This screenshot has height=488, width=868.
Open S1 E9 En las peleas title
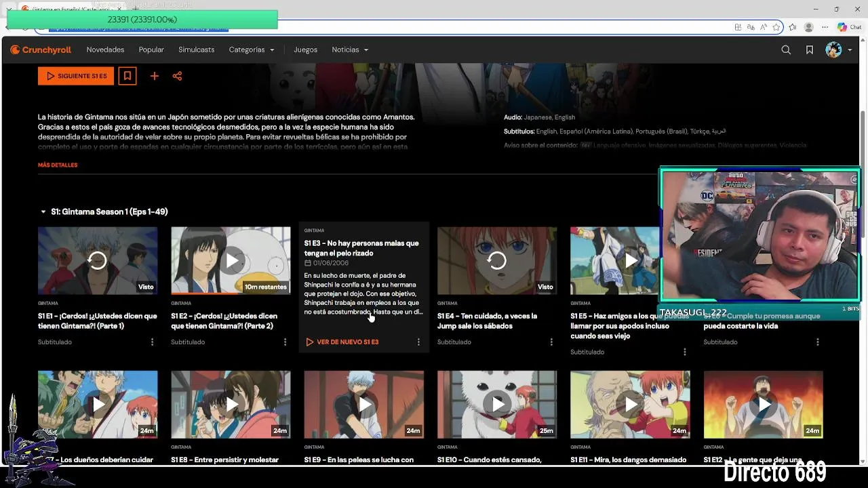point(359,460)
